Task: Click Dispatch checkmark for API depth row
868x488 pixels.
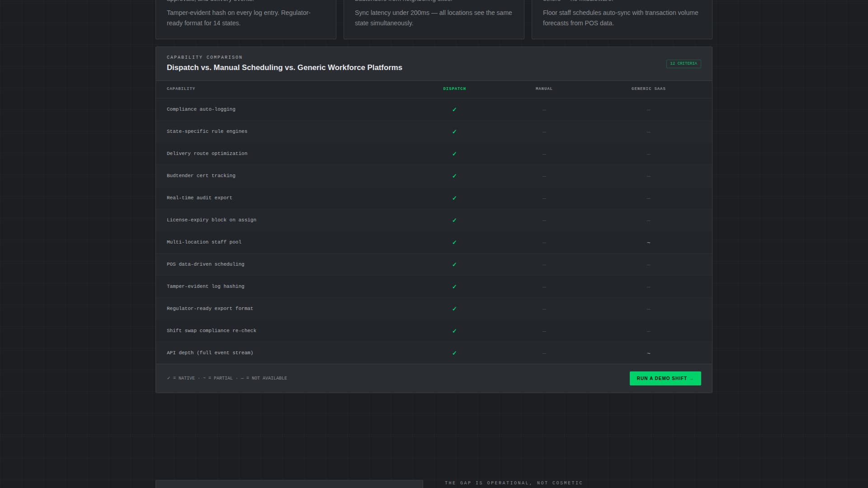Action: (x=454, y=353)
